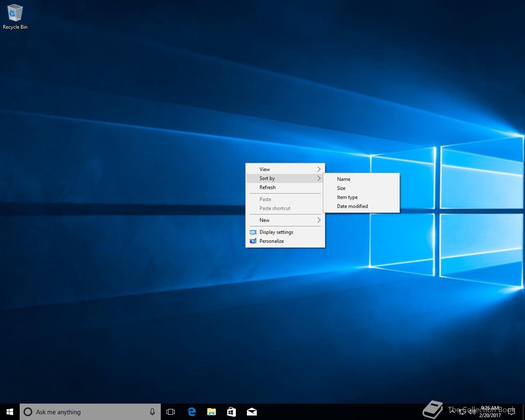Open the Windows Store taskbar icon
The image size is (525, 420).
(x=231, y=412)
